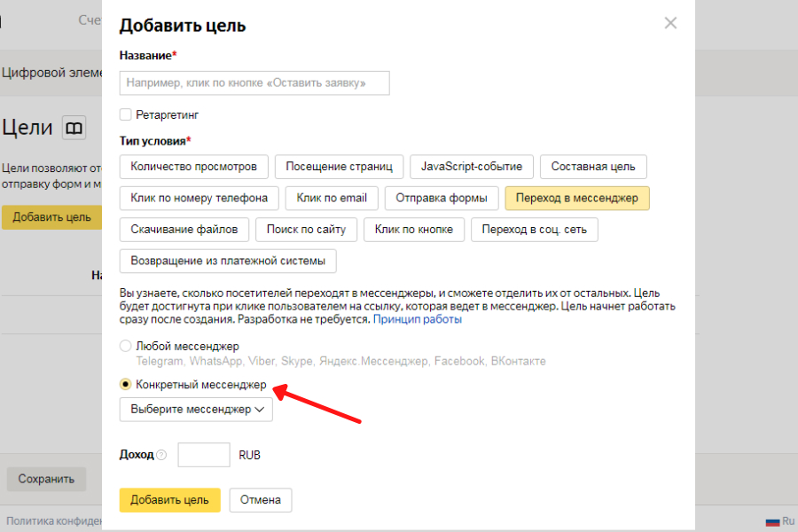Click the book help icon next to Цели
798x532 pixels.
click(74, 128)
